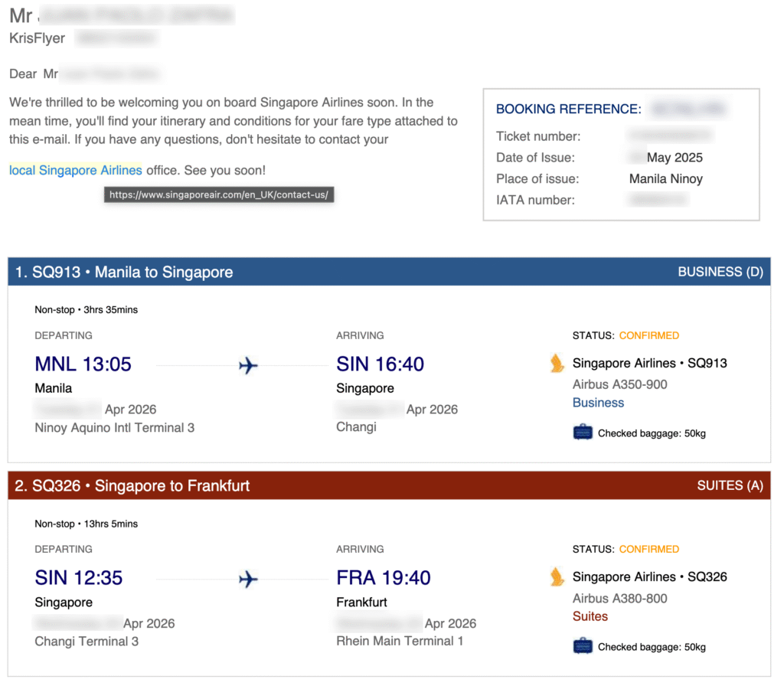Click the airplane icon on SQ326 flight
Image resolution: width=784 pixels, height=689 pixels.
pos(248,580)
